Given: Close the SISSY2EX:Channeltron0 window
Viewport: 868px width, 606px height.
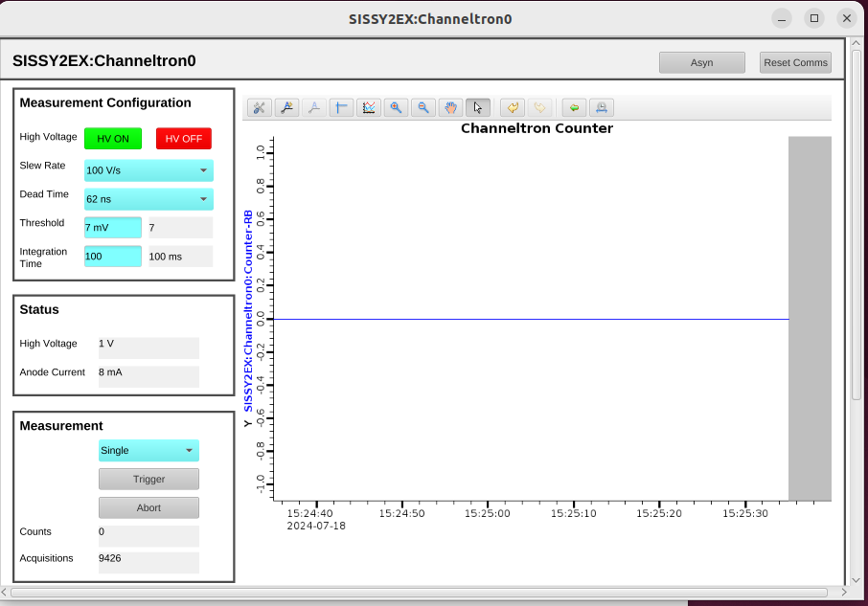Looking at the screenshot, I should coord(846,19).
